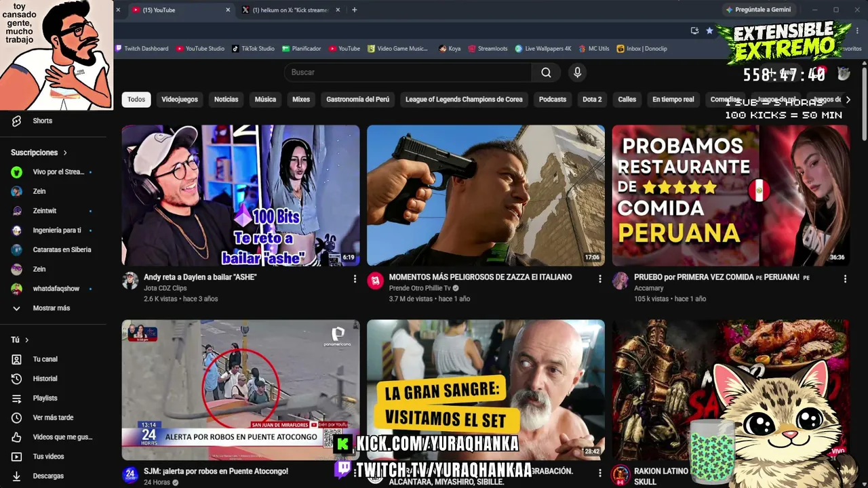Open Streamloots bookmark
The height and width of the screenshot is (488, 868).
[x=488, y=49]
